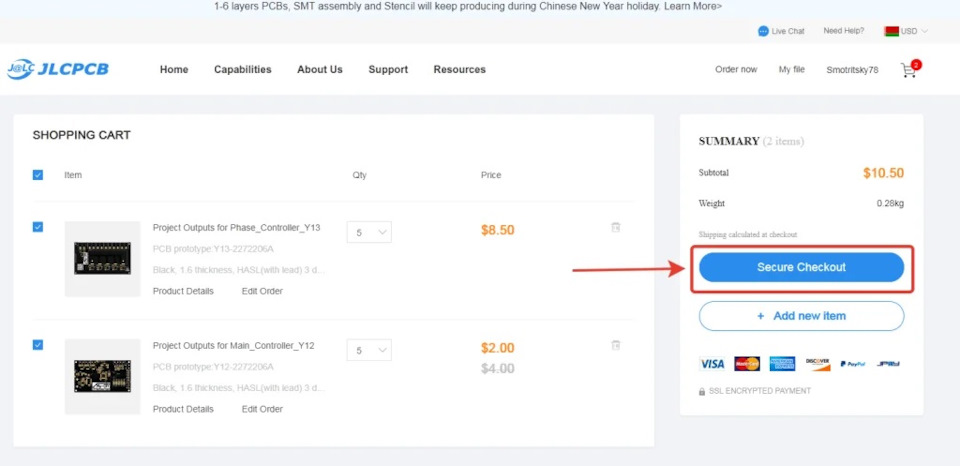960x466 pixels.
Task: Open the Capabilities menu
Action: click(242, 69)
